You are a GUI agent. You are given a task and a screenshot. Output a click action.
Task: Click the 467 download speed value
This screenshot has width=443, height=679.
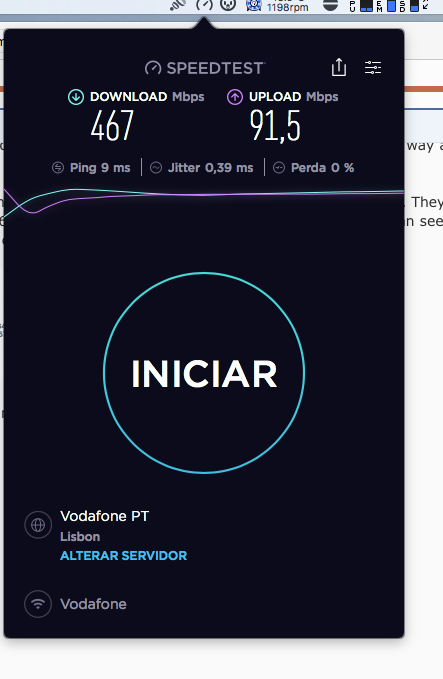point(112,126)
